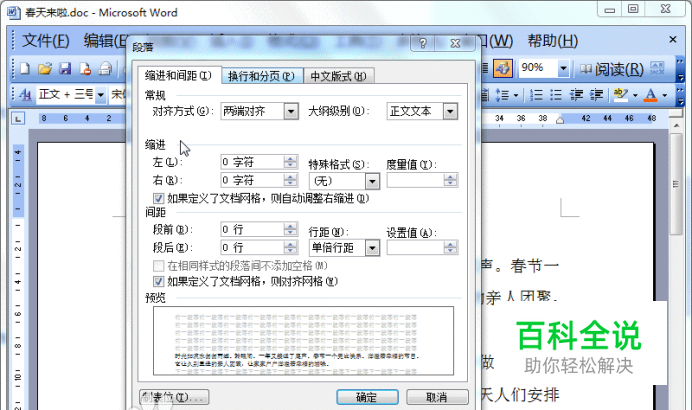692x410 pixels.
Task: Open the 帮助(H) menu
Action: (x=553, y=41)
